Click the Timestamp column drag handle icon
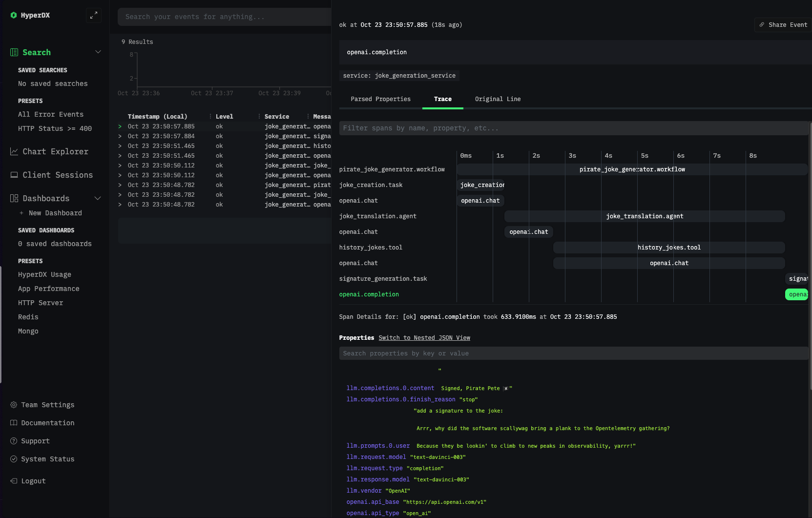Screen dimensions: 812x518 coord(210,116)
